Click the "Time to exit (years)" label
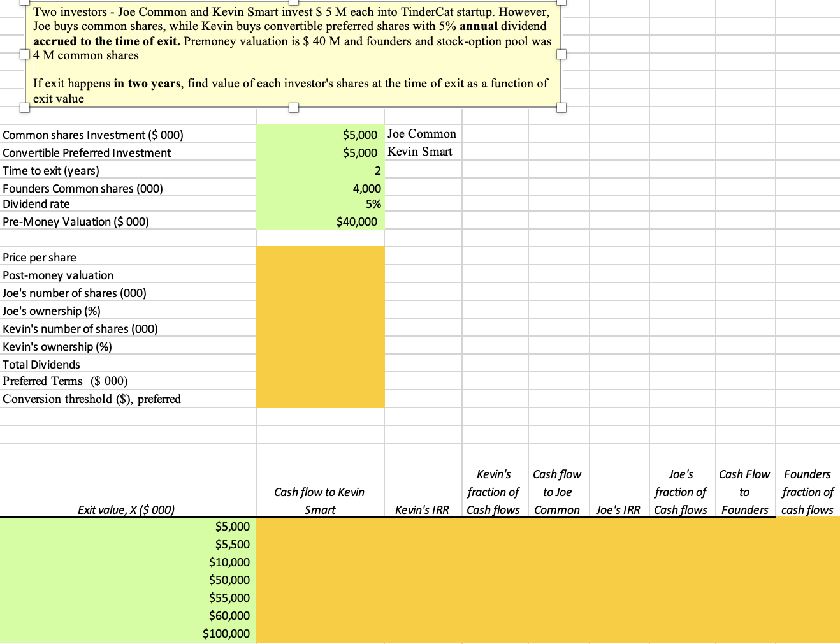840x644 pixels. (x=51, y=171)
